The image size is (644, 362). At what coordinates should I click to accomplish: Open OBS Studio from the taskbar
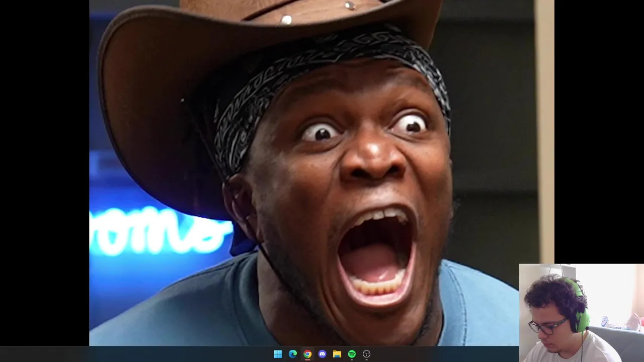[367, 354]
